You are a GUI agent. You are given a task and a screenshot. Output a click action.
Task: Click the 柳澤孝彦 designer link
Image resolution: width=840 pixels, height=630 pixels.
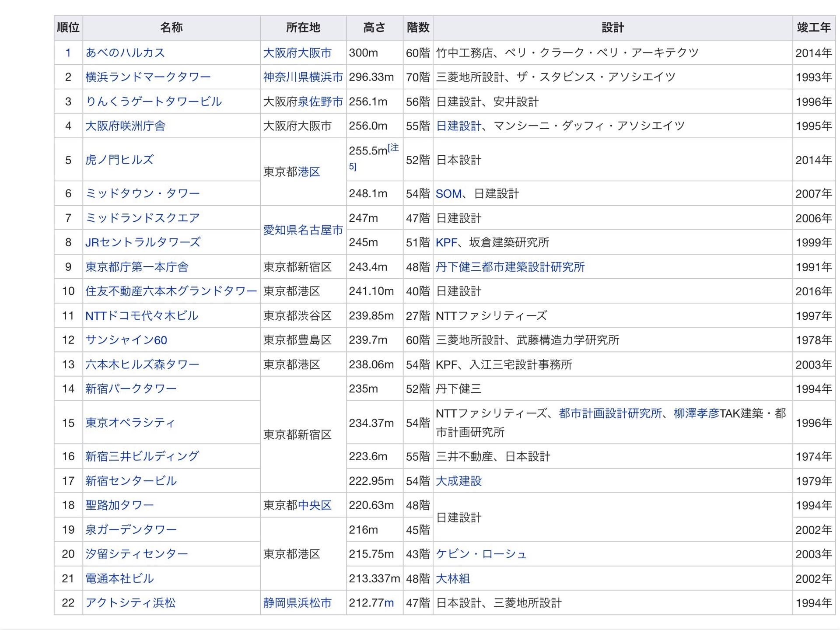click(696, 413)
